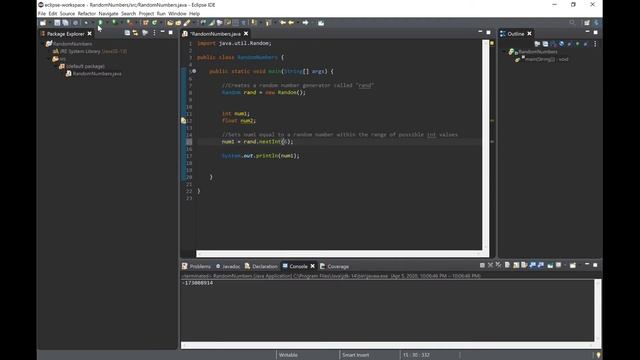Toggle Hide Fields in Outline toolbar

coord(562,44)
